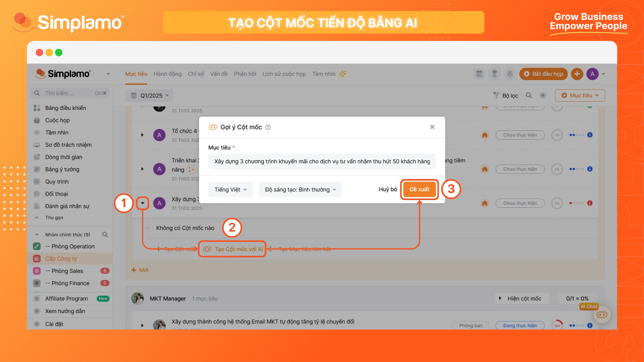Search groups in Nhóm chính thức
This screenshot has height=362, width=644.
105,235
